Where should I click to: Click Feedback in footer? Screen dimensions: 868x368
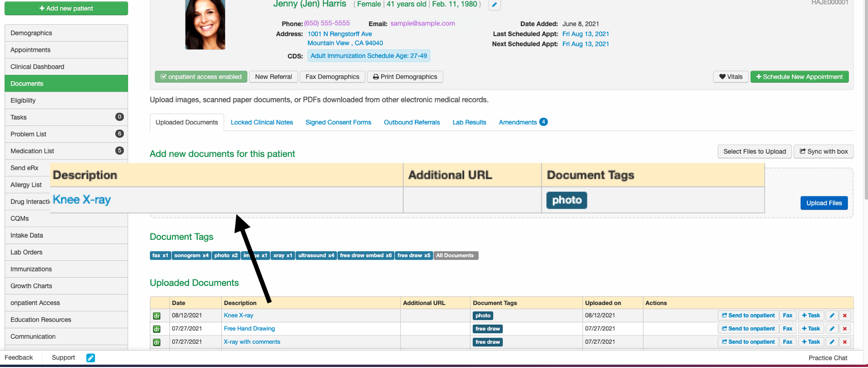[x=19, y=358]
